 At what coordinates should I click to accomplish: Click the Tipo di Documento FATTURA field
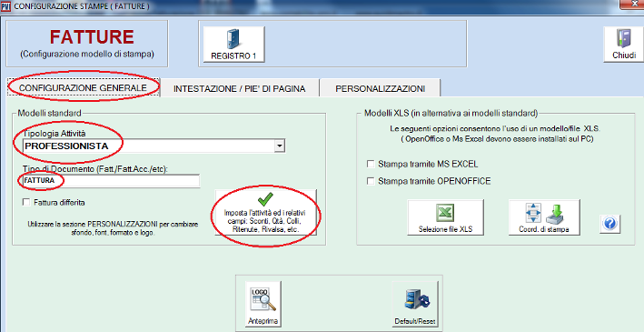point(112,181)
